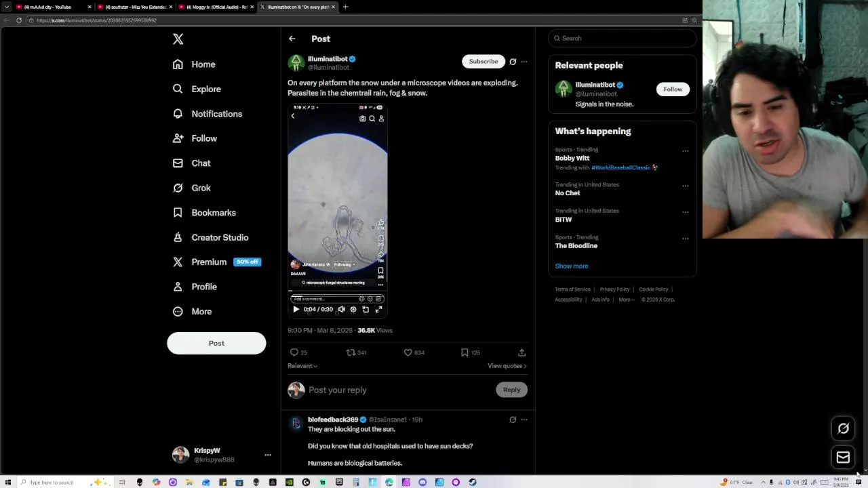The image size is (868, 488).
Task: Reload the page with refresh icon
Action: [x=19, y=20]
